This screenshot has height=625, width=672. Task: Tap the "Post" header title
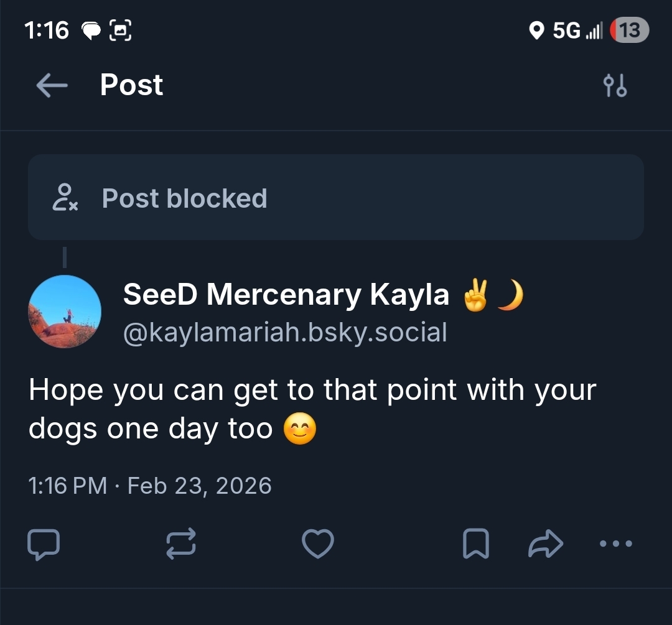point(131,85)
